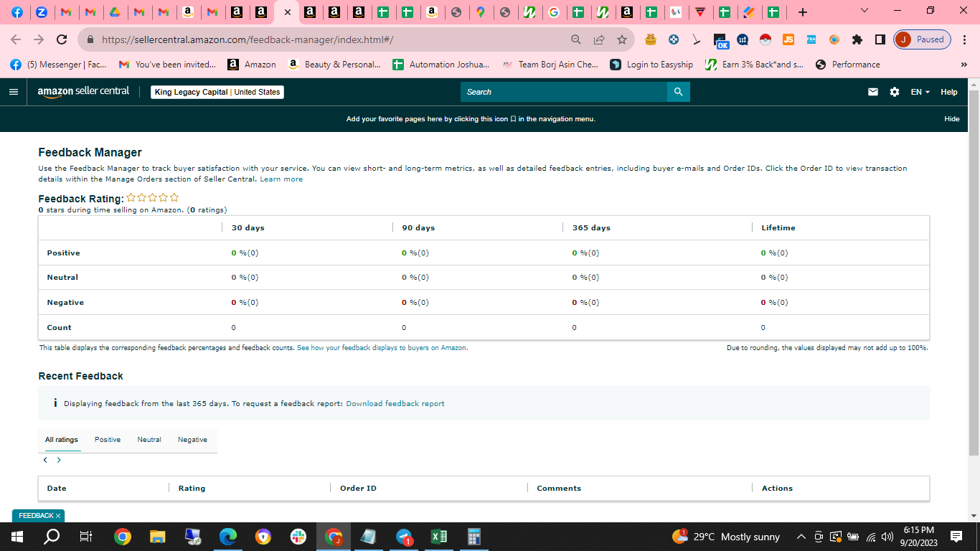The height and width of the screenshot is (551, 980).
Task: Open the Seller Central hamburger menu
Action: point(13,92)
